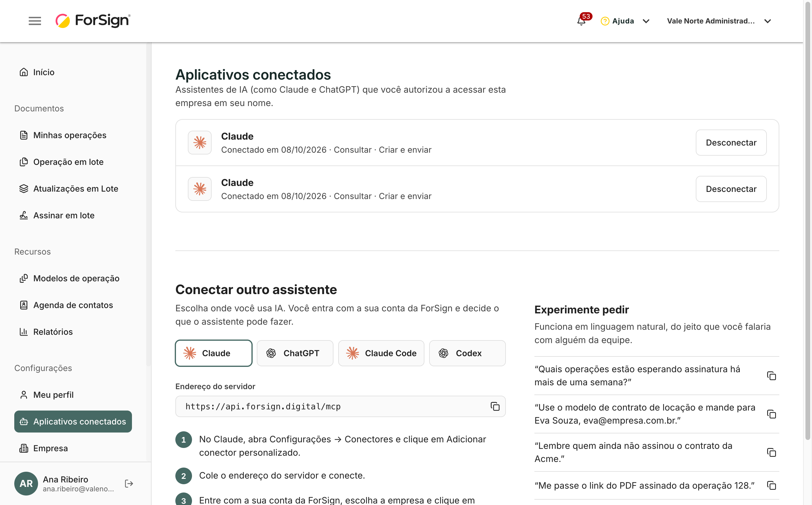The width and height of the screenshot is (812, 505).
Task: Open Empresa settings
Action: click(x=44, y=448)
